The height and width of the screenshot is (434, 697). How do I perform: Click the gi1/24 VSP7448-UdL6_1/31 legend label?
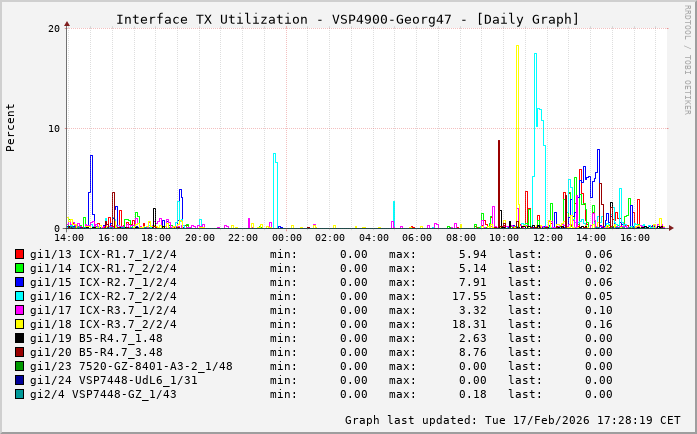113,380
